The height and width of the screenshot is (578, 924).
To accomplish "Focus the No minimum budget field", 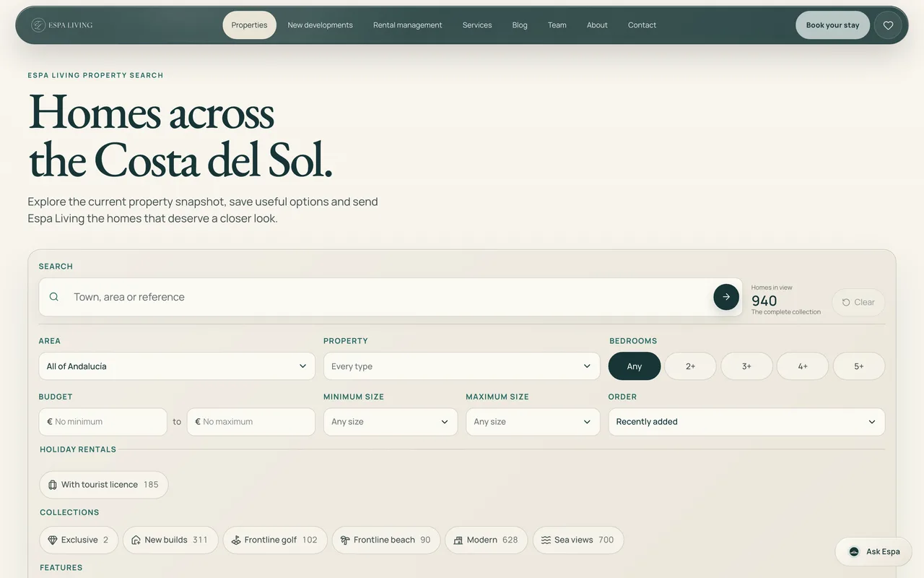I will click(x=103, y=422).
